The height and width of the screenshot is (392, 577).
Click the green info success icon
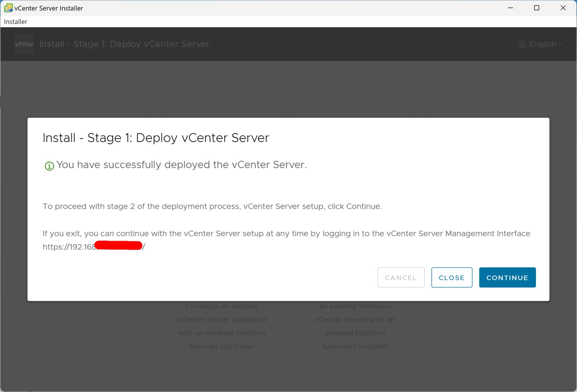pos(49,166)
